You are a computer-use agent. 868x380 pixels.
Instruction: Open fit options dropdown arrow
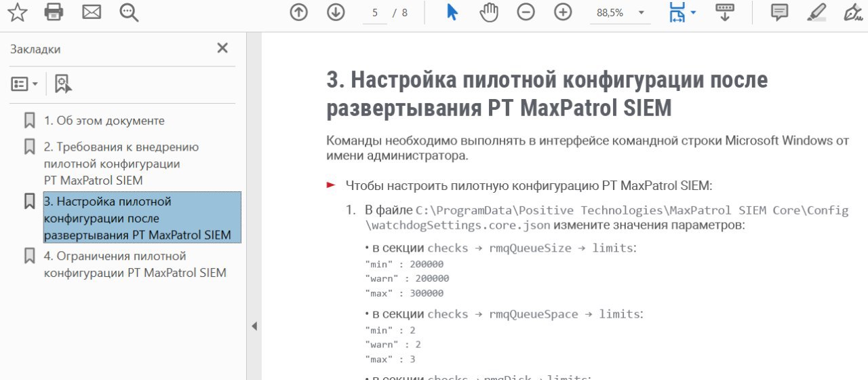(x=693, y=12)
